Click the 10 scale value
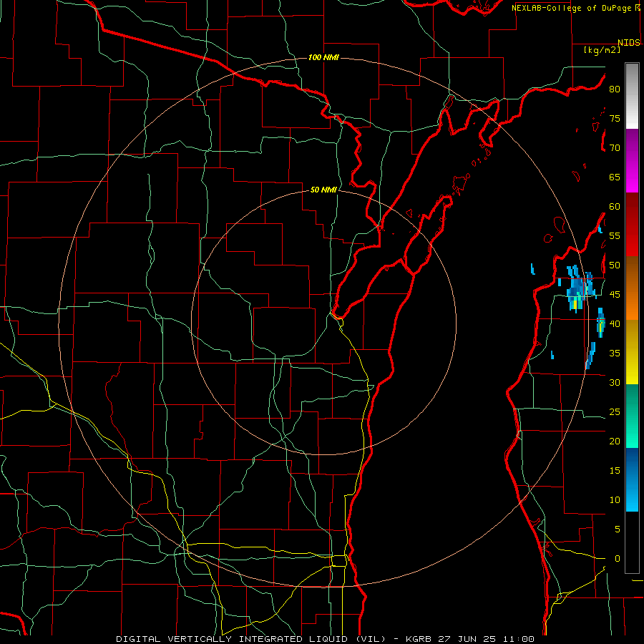 (x=615, y=500)
